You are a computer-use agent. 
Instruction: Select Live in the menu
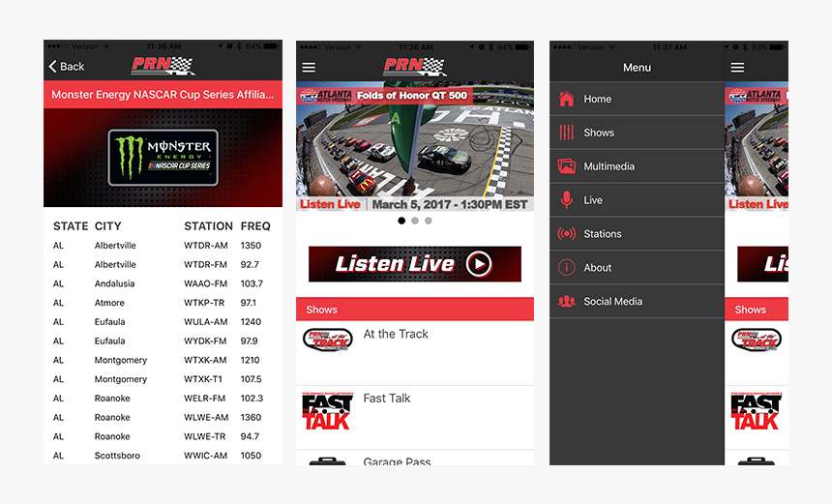coord(637,200)
